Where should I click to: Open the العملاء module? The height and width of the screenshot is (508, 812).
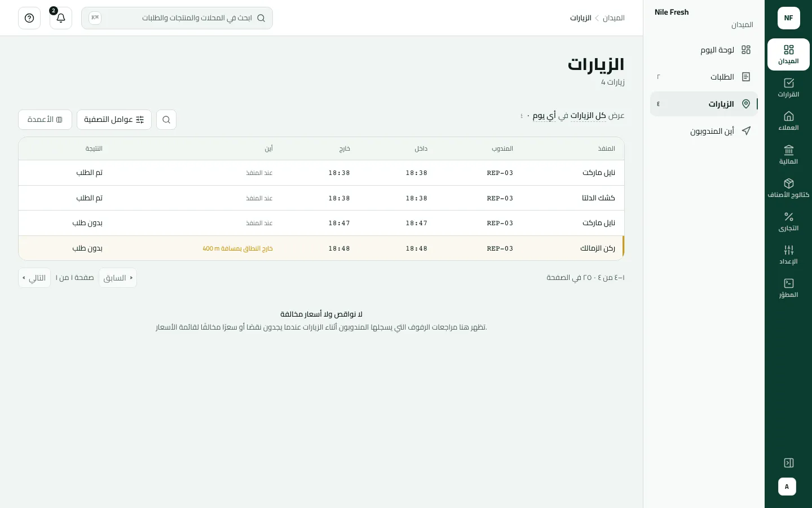(x=788, y=121)
